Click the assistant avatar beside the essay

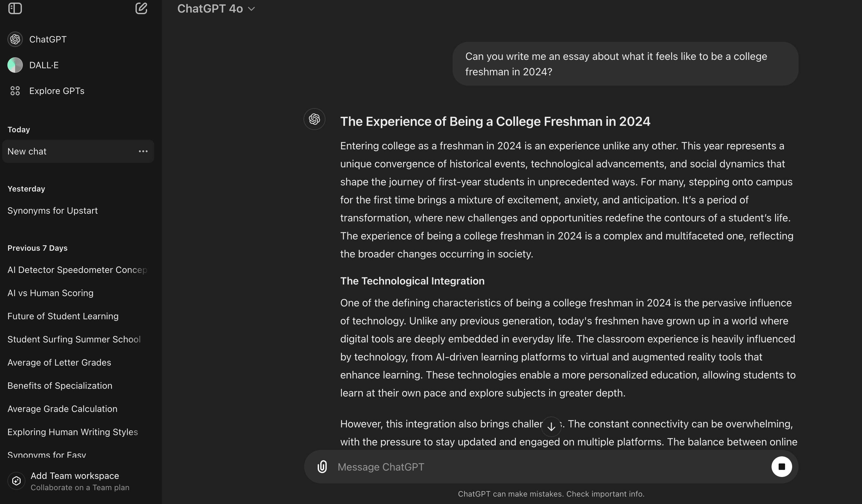(314, 119)
